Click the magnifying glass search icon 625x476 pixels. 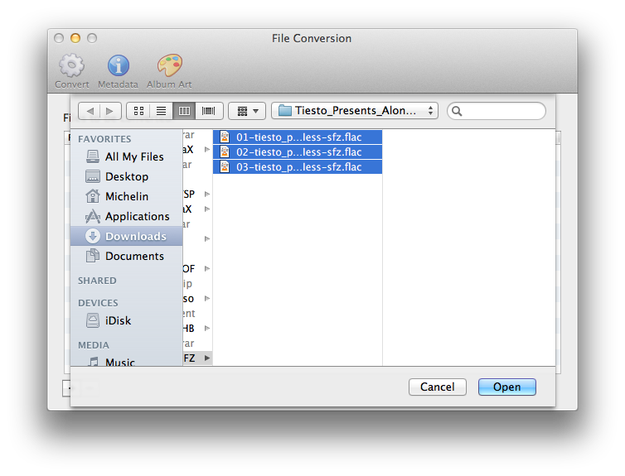click(457, 111)
